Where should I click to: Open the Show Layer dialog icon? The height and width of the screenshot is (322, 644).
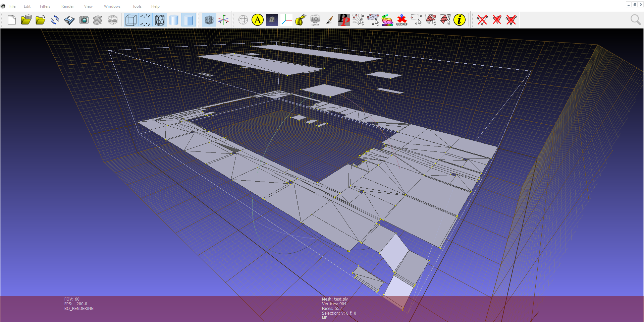(x=98, y=20)
